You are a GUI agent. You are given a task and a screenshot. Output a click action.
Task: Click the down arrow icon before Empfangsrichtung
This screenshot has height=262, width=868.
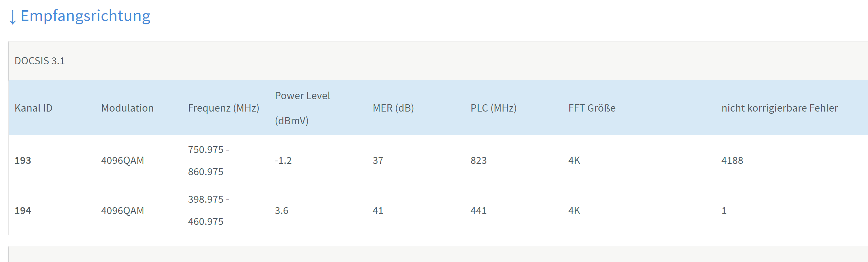point(13,17)
